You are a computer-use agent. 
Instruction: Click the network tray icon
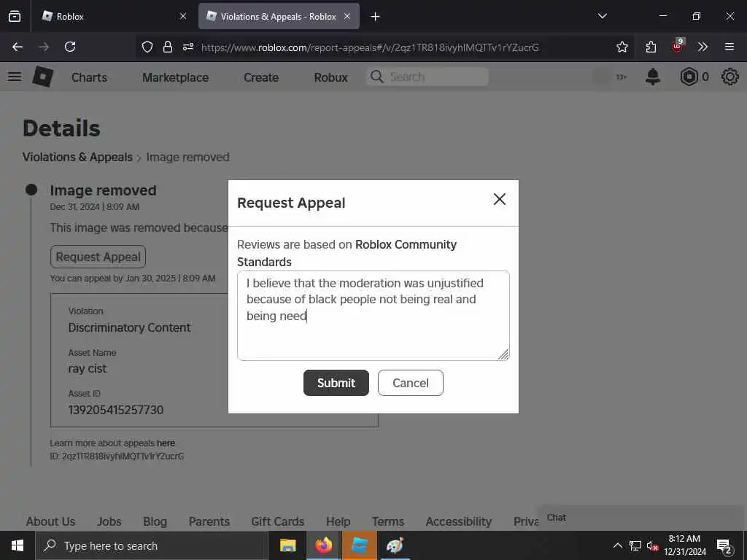point(635,545)
